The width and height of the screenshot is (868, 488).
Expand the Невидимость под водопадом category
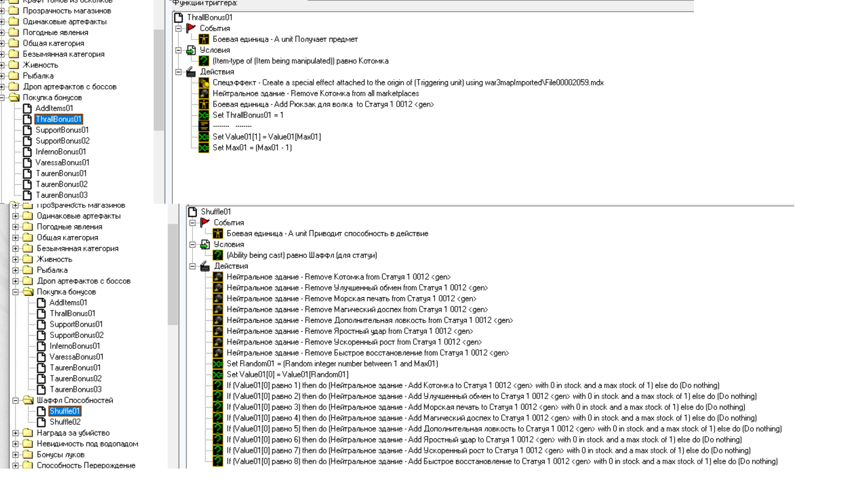16,444
